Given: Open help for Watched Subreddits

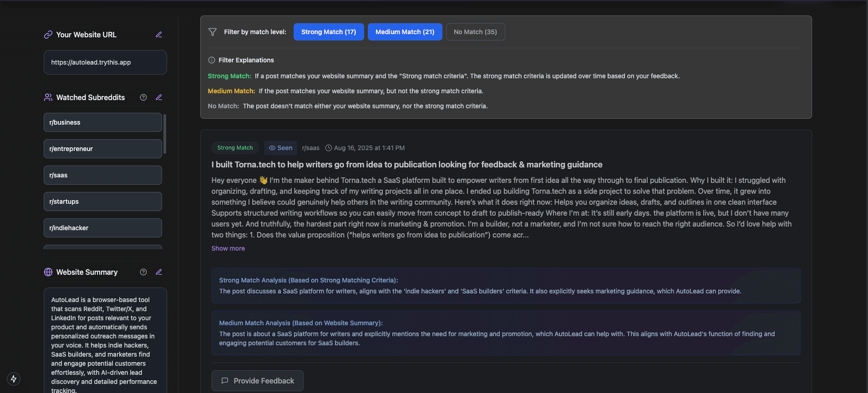Looking at the screenshot, I should coord(143,97).
